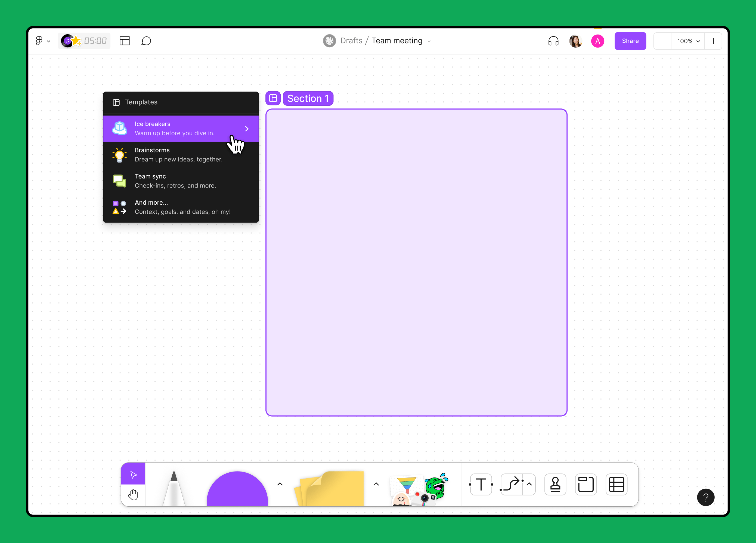Open the 100% zoom dropdown
The width and height of the screenshot is (756, 543).
(x=688, y=41)
